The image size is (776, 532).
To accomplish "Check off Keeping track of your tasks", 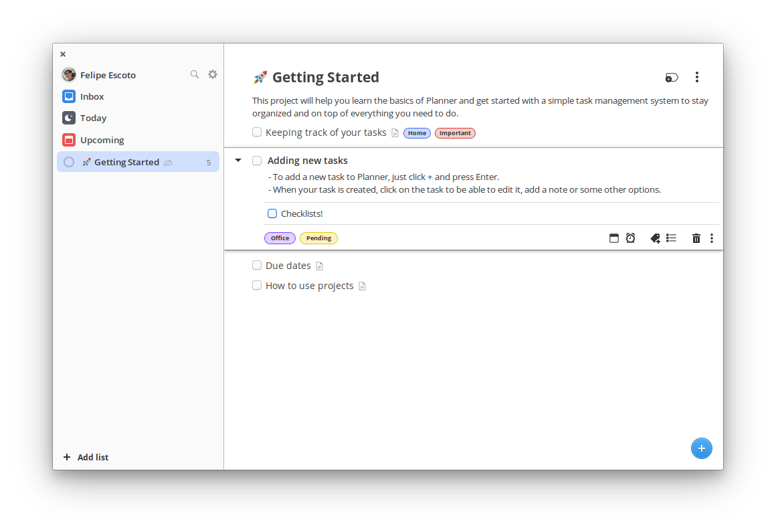I will (x=257, y=132).
